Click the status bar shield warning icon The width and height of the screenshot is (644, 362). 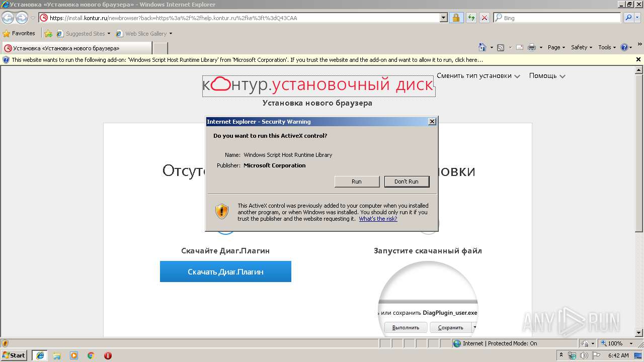point(6,343)
